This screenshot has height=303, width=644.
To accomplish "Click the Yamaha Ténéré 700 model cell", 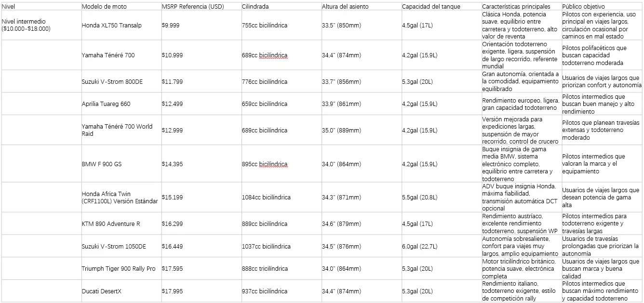I will pos(121,55).
